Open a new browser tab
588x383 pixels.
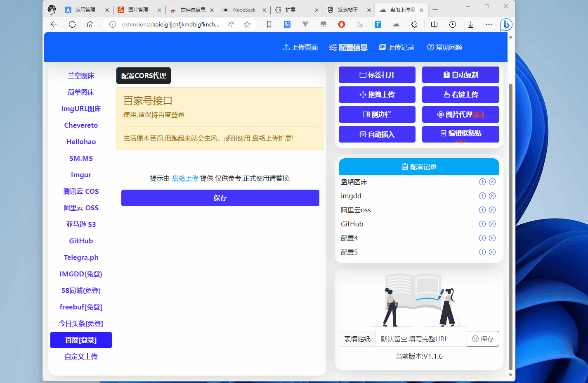tap(435, 10)
